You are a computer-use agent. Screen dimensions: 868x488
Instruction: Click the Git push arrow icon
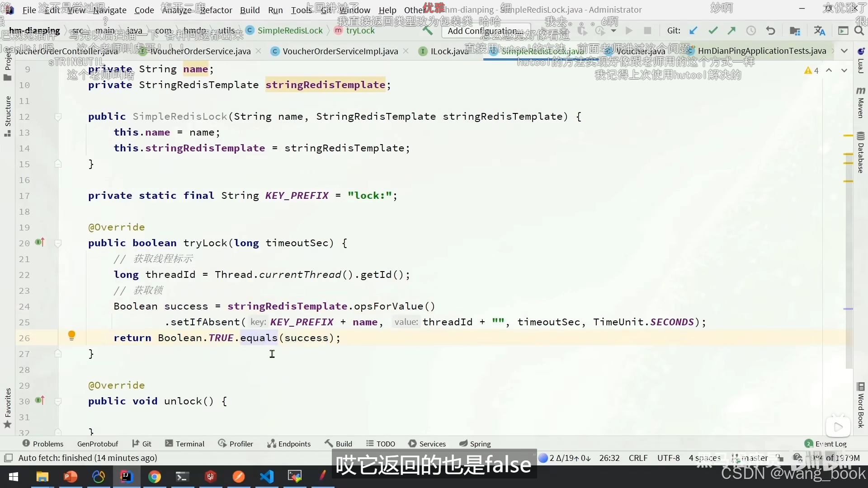731,31
